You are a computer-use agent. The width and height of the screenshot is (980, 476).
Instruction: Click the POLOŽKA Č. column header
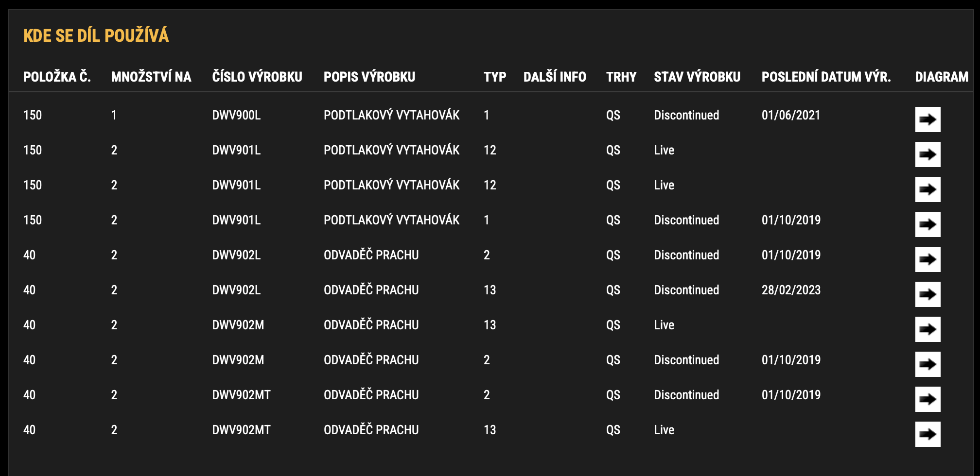[57, 77]
